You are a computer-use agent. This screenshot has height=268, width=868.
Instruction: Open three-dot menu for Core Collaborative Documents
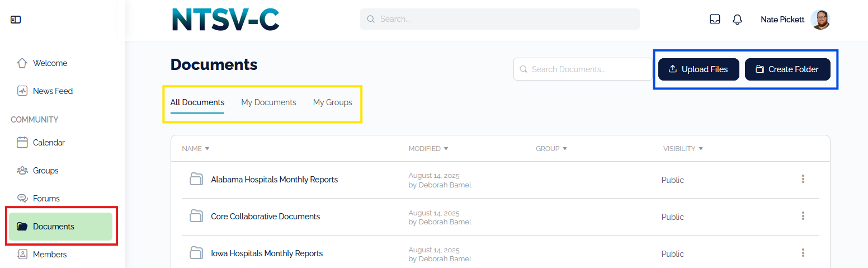(803, 216)
